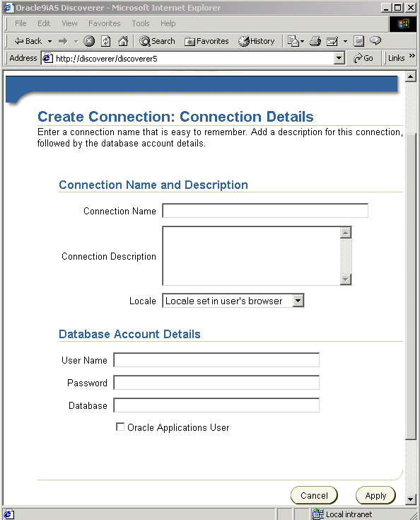
Task: Click the "Connection Name and Description" heading
Action: point(153,185)
